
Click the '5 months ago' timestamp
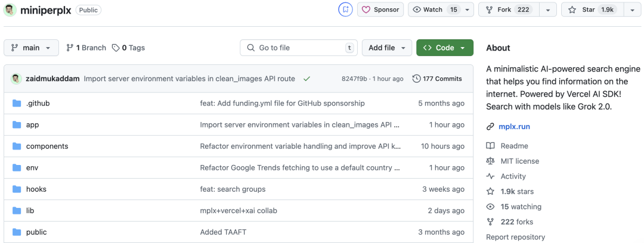pos(441,104)
